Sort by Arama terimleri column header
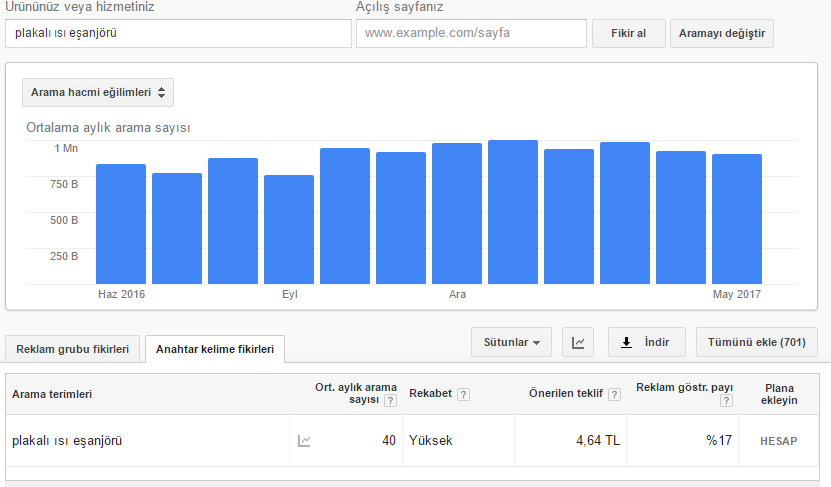Image resolution: width=831 pixels, height=487 pixels. (x=52, y=394)
